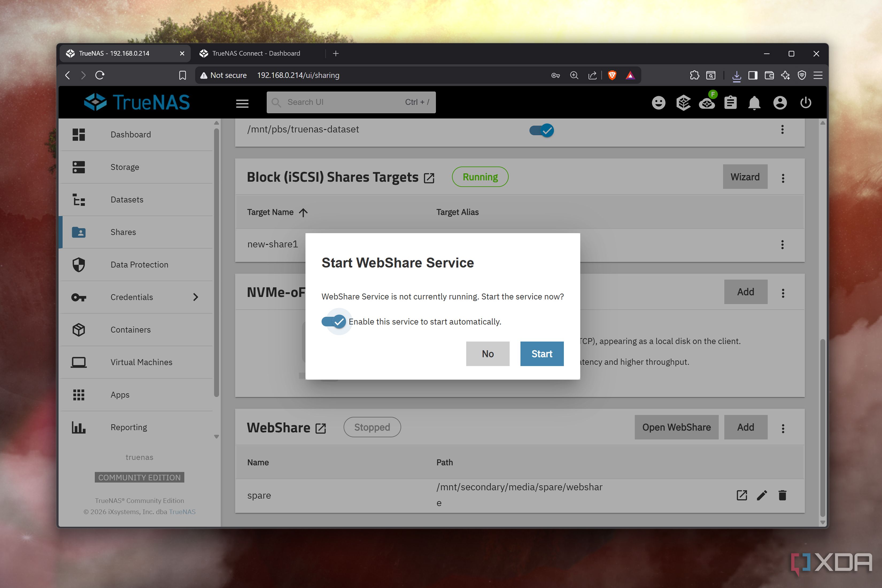
Task: Click the iSCSI Wizard button
Action: pyautogui.click(x=745, y=177)
